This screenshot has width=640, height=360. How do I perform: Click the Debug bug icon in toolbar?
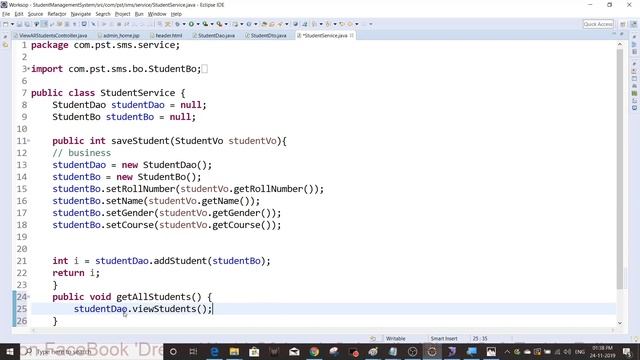(x=178, y=24)
